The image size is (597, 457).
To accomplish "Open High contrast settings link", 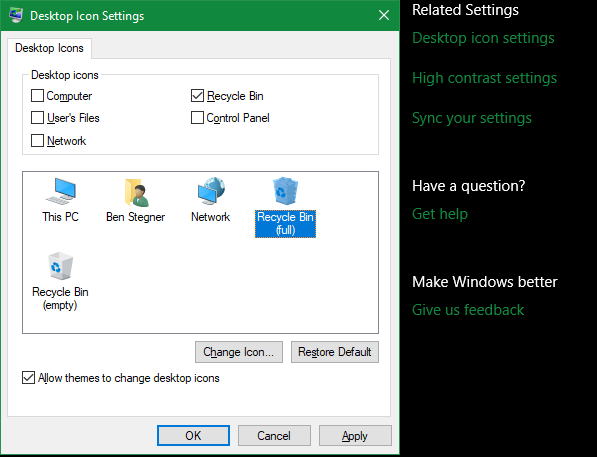I will point(484,78).
